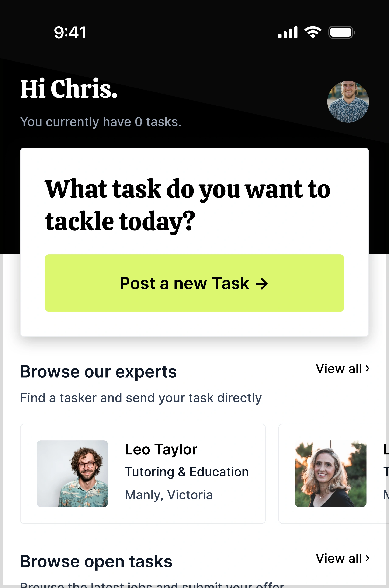Open Leo Taylor's profile photo
This screenshot has height=588, width=389.
coord(72,474)
